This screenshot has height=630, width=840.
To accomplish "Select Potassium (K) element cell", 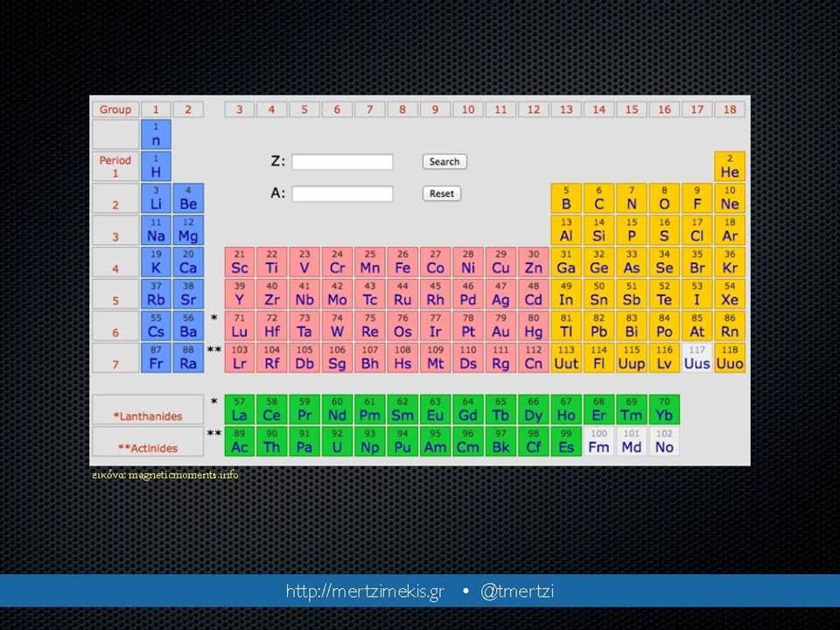I will tap(156, 262).
